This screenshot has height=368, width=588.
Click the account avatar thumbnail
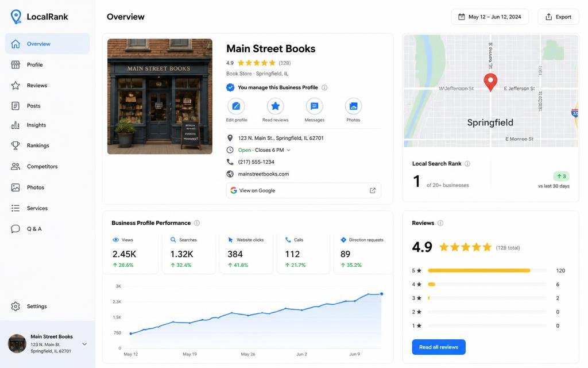(17, 344)
